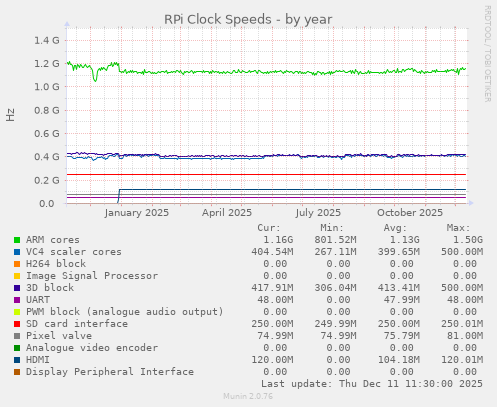497x407 pixels.
Task: Click the dark blue 3D block swatch
Action: (x=17, y=288)
